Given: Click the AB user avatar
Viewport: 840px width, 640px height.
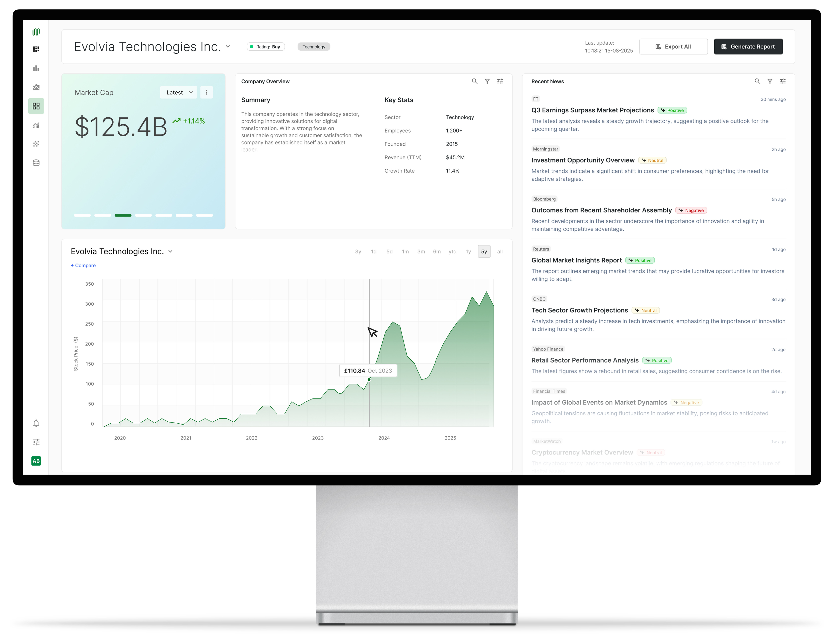Looking at the screenshot, I should pyautogui.click(x=36, y=461).
